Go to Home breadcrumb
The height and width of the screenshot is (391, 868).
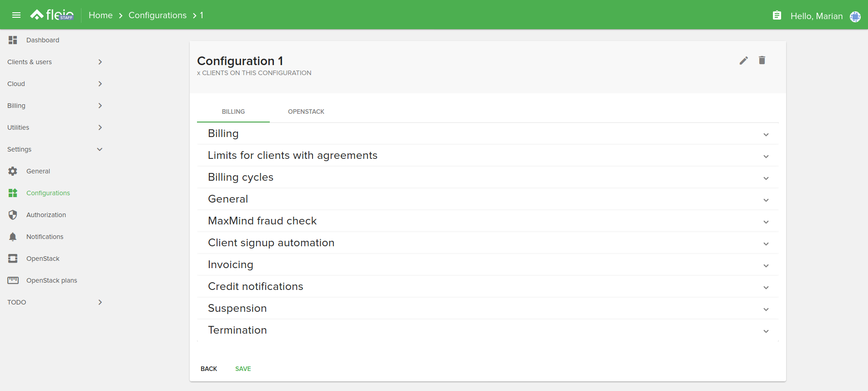[101, 15]
